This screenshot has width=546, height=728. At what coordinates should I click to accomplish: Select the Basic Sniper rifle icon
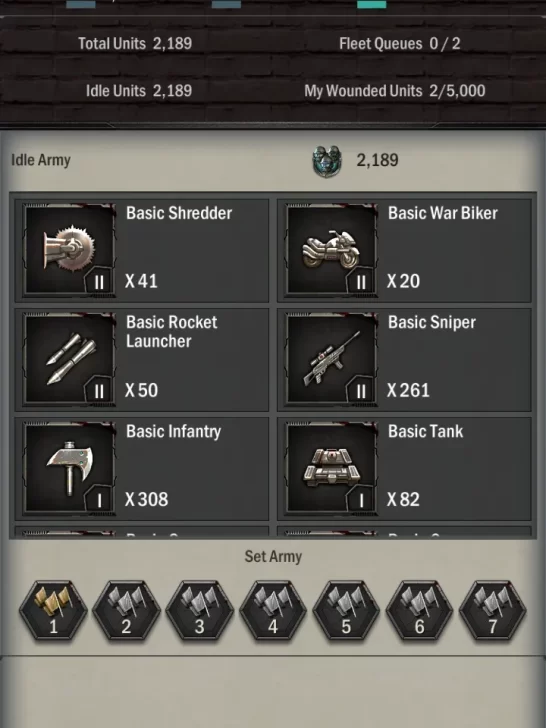point(331,358)
